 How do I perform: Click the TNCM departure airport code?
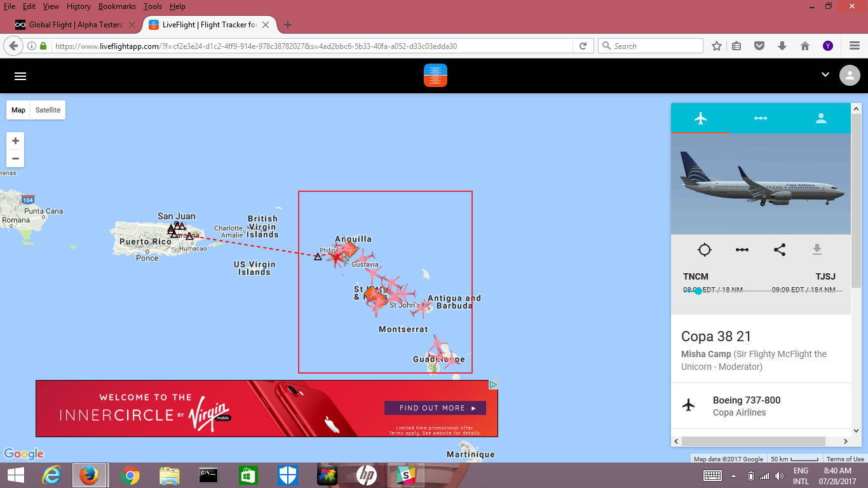point(696,276)
